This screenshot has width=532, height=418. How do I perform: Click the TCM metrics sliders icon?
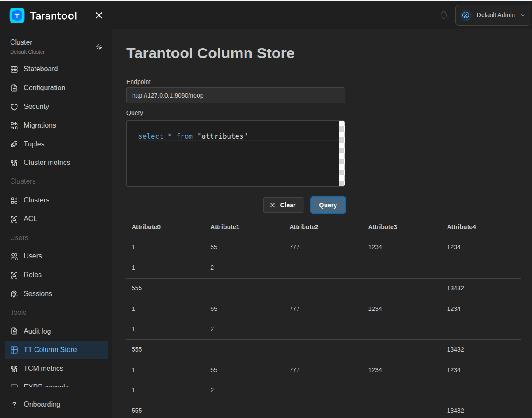(x=14, y=369)
